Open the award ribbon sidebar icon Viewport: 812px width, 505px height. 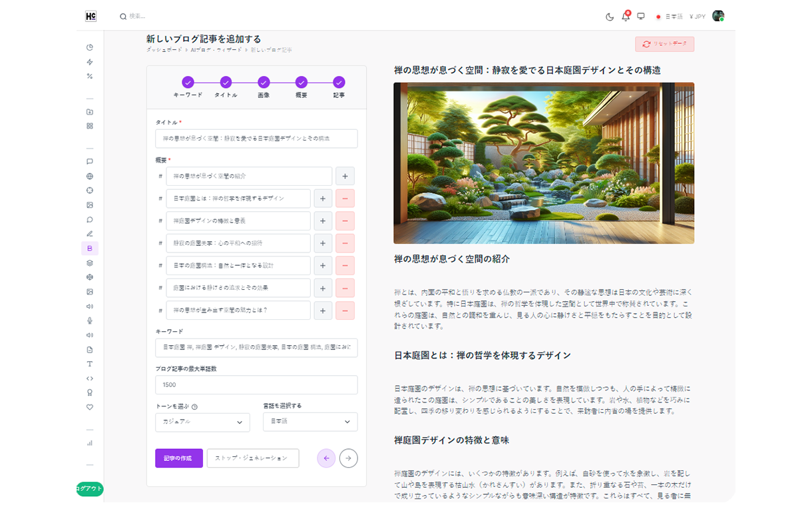[90, 392]
